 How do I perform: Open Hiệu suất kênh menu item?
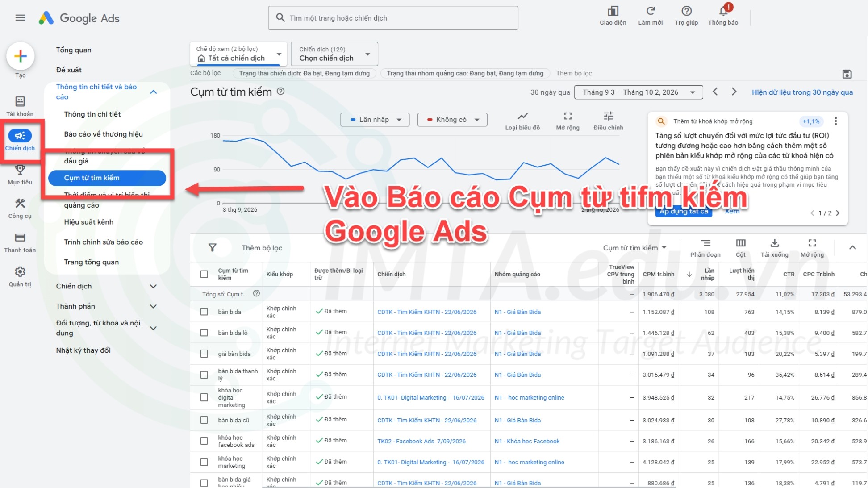[89, 222]
